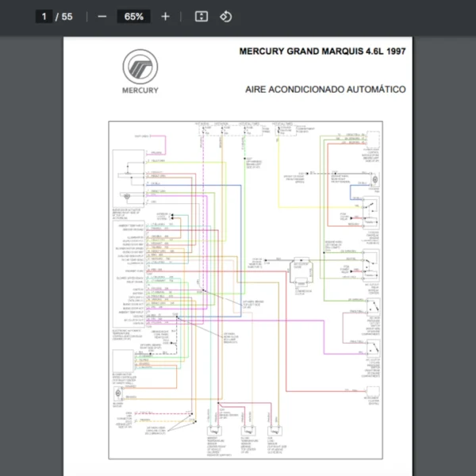
Task: Click the relay box in the diagram center
Action: (302, 269)
